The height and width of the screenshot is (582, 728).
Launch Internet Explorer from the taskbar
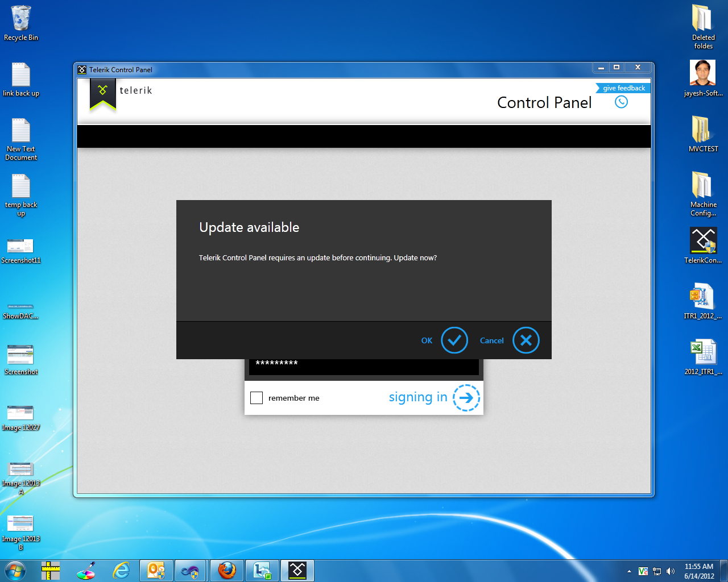(x=121, y=571)
